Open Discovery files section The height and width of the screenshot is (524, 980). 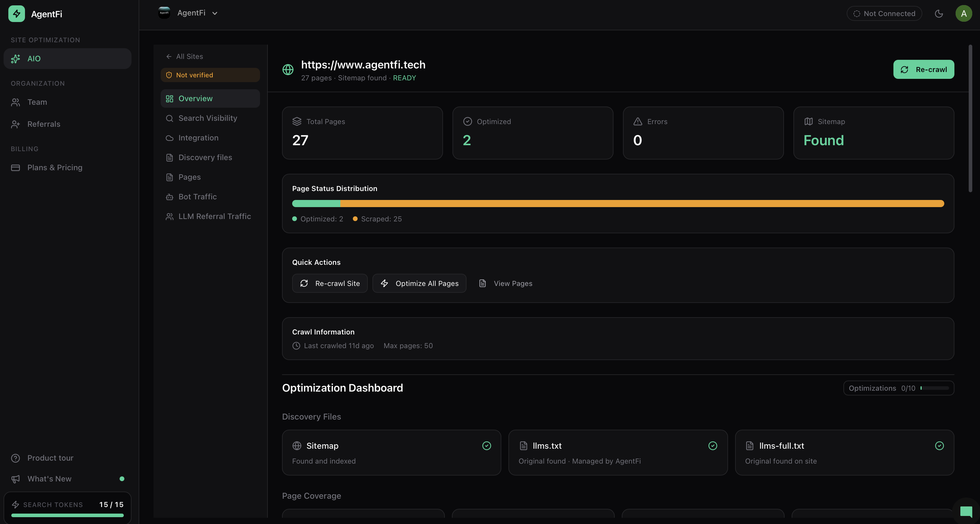click(210, 157)
